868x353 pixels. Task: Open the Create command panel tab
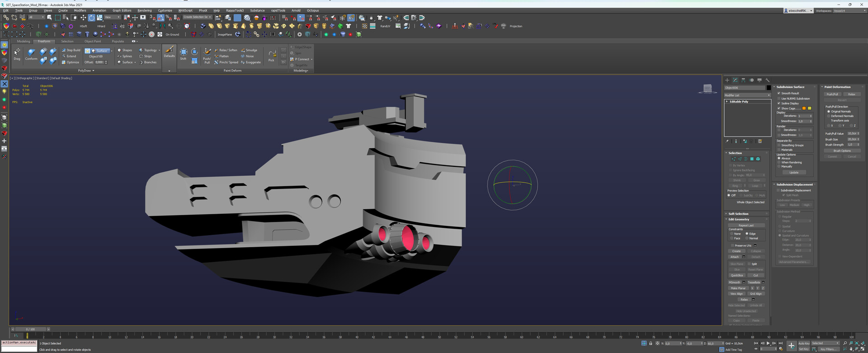727,80
